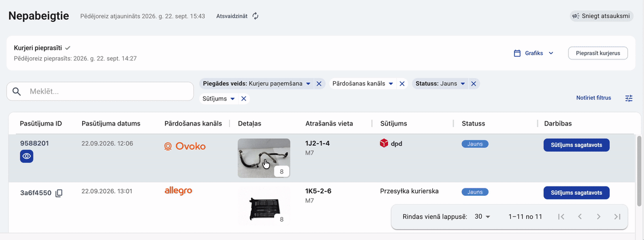Open Statuss: Jauns filter dropdown arrow
The image size is (644, 240).
[462, 84]
